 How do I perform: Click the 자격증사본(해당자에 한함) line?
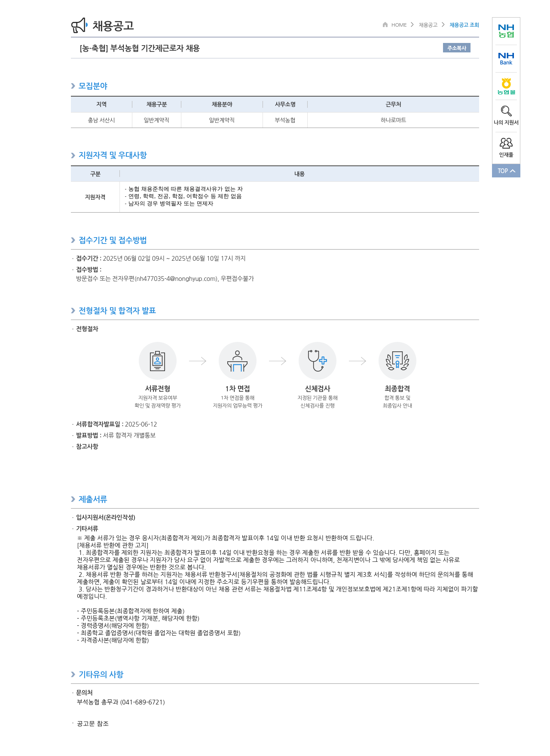coord(113,640)
